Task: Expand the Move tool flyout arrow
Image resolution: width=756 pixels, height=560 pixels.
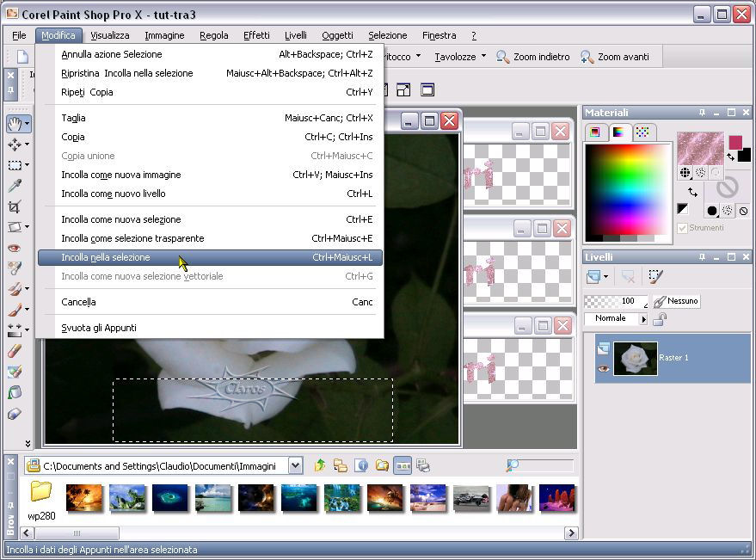Action: point(27,145)
